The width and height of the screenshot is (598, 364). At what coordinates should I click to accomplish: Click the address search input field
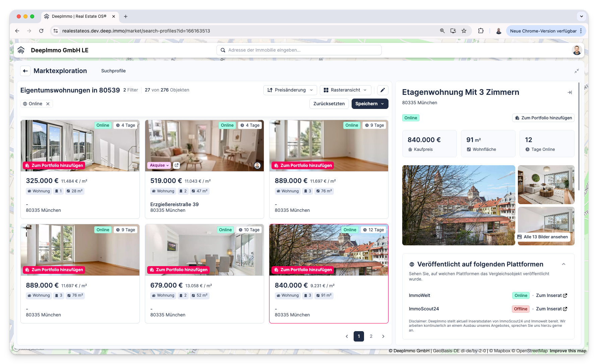[x=299, y=50]
